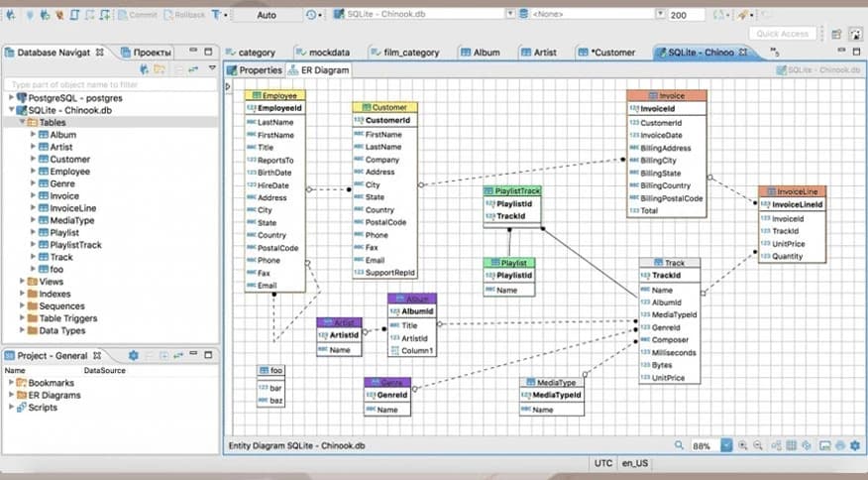The image size is (868, 480).
Task: Click the zoom out magnifier icon
Action: (758, 446)
